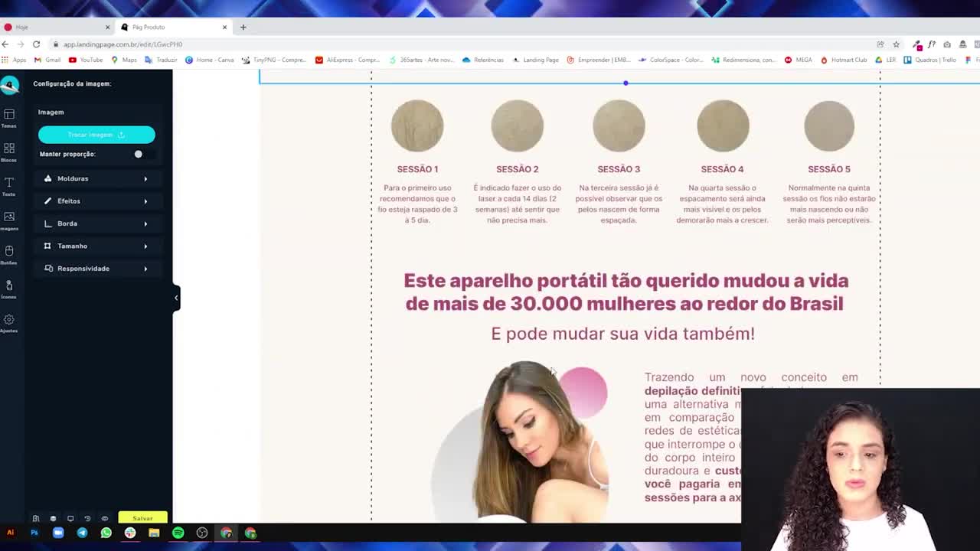
Task: Close the Hoje browser tab
Action: click(107, 27)
